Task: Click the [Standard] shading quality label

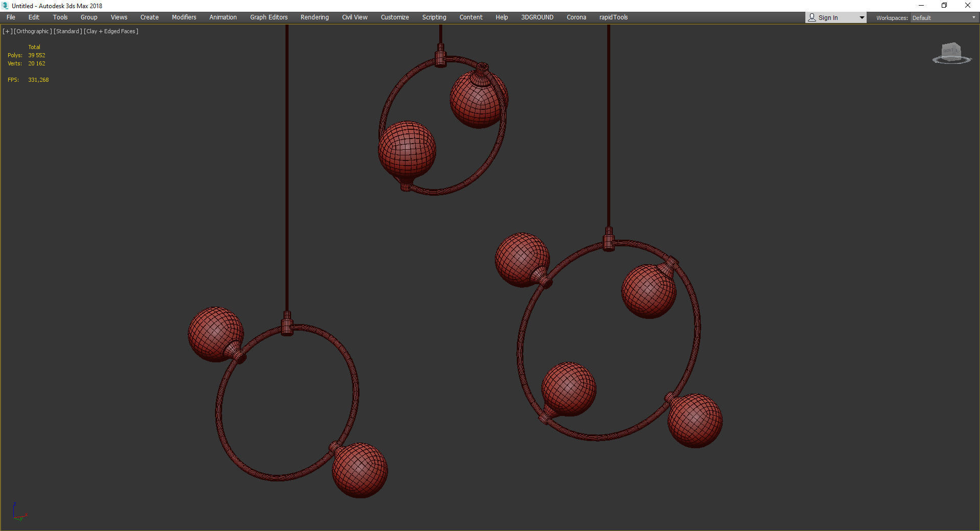Action: tap(68, 31)
